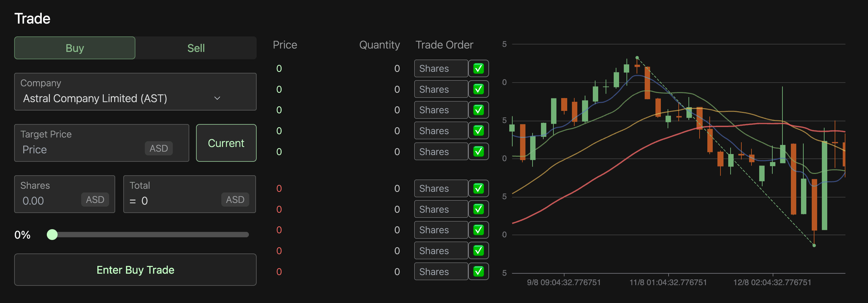Switch to the Sell tab
This screenshot has width=868, height=303.
[196, 48]
